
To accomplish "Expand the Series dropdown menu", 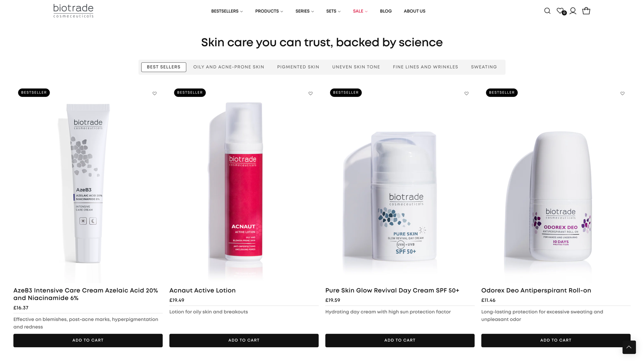I will (305, 11).
